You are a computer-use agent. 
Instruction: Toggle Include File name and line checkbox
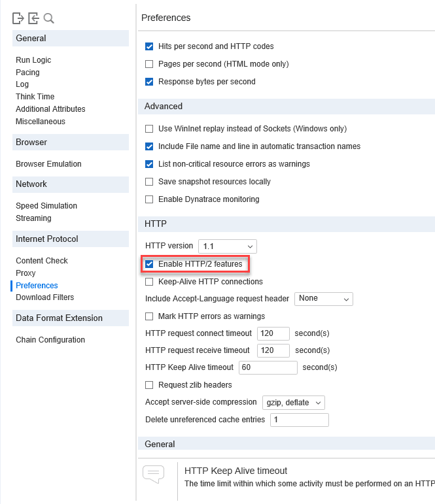(x=149, y=146)
